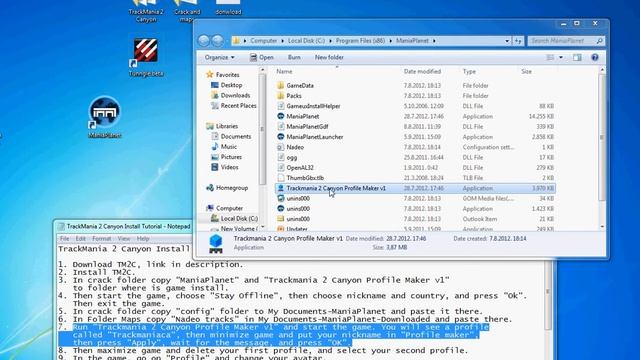Viewport: 640px width, 360px height.
Task: Select the GameuxInstallHelper DLL file icon
Action: (x=280, y=106)
